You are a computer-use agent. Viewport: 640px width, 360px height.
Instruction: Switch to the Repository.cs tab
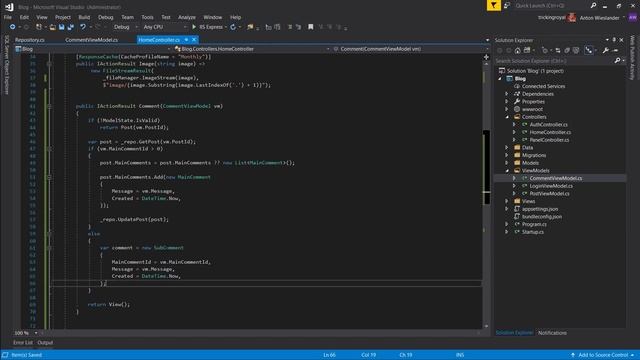(x=30, y=40)
